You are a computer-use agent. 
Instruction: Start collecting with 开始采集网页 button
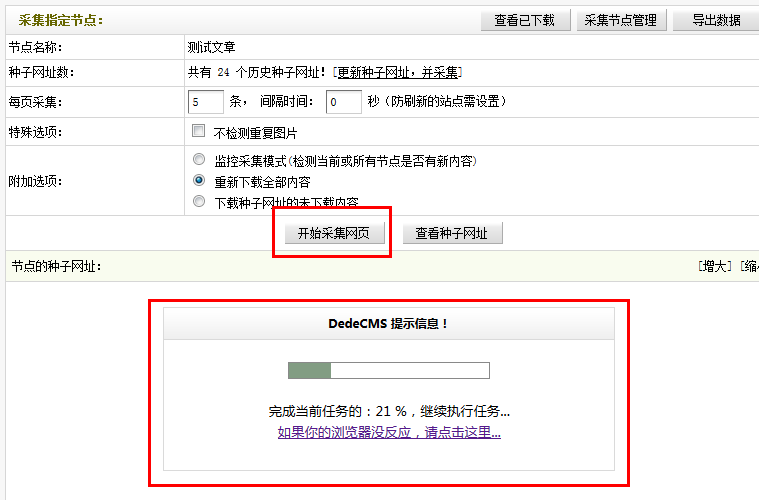[333, 233]
